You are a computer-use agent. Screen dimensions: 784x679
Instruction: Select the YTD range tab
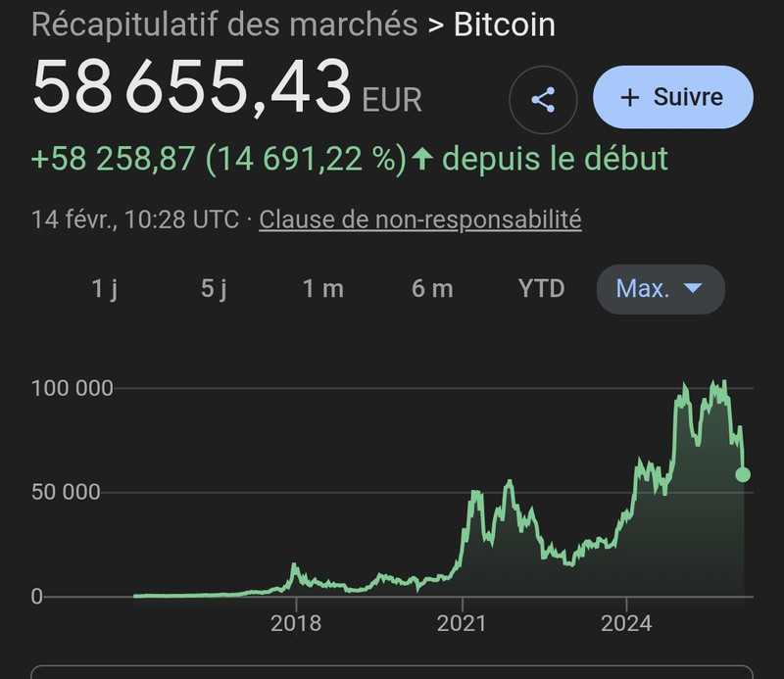pos(541,289)
